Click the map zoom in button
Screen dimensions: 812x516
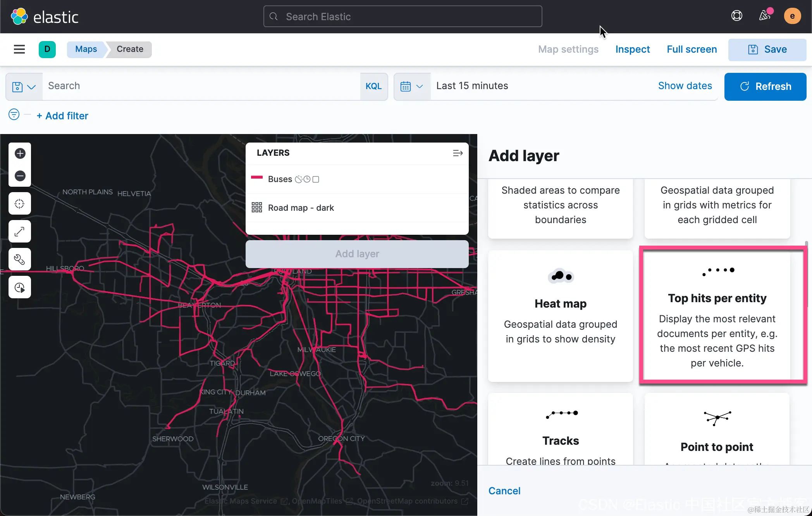click(x=20, y=153)
